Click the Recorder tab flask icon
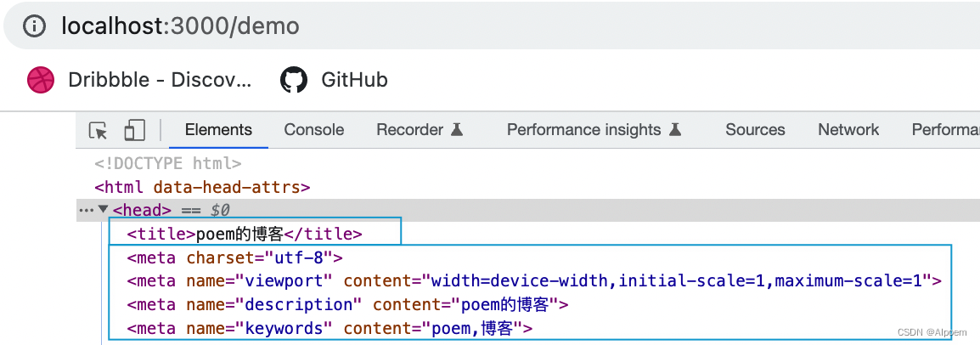 pos(457,129)
